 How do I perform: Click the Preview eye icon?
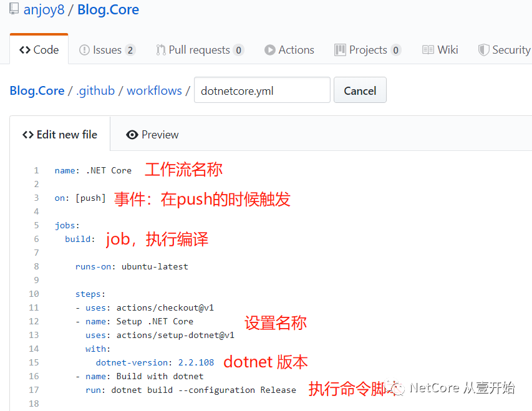(x=132, y=135)
